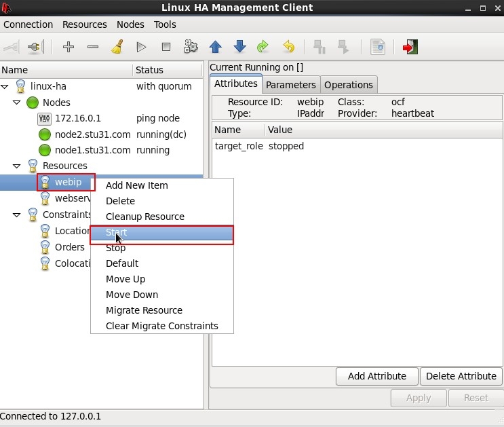Click the light bulb icon beside webip
Viewport: 504px width, 427px height.
pyautogui.click(x=45, y=182)
